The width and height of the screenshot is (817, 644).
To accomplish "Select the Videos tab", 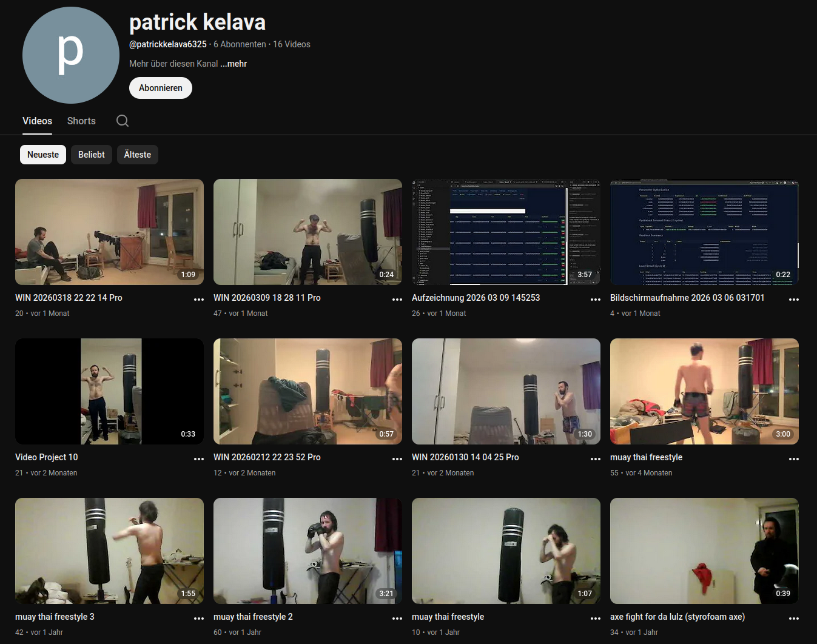I will [37, 121].
